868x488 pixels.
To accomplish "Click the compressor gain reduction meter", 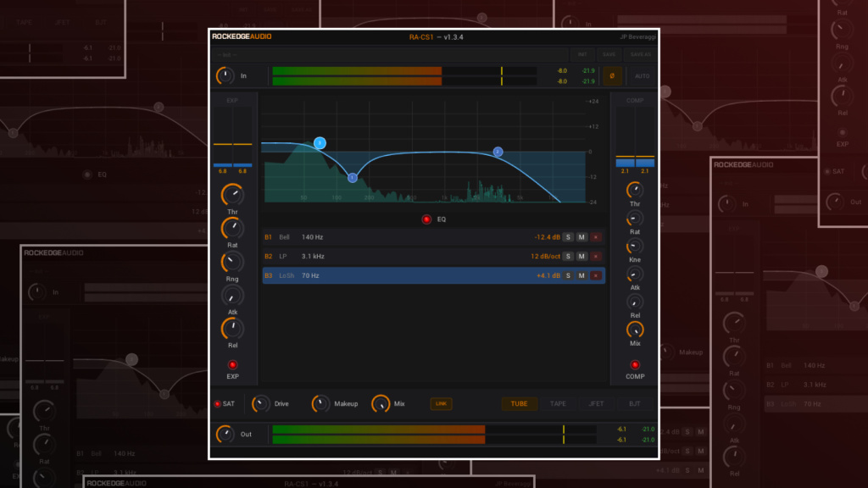I will click(x=635, y=136).
